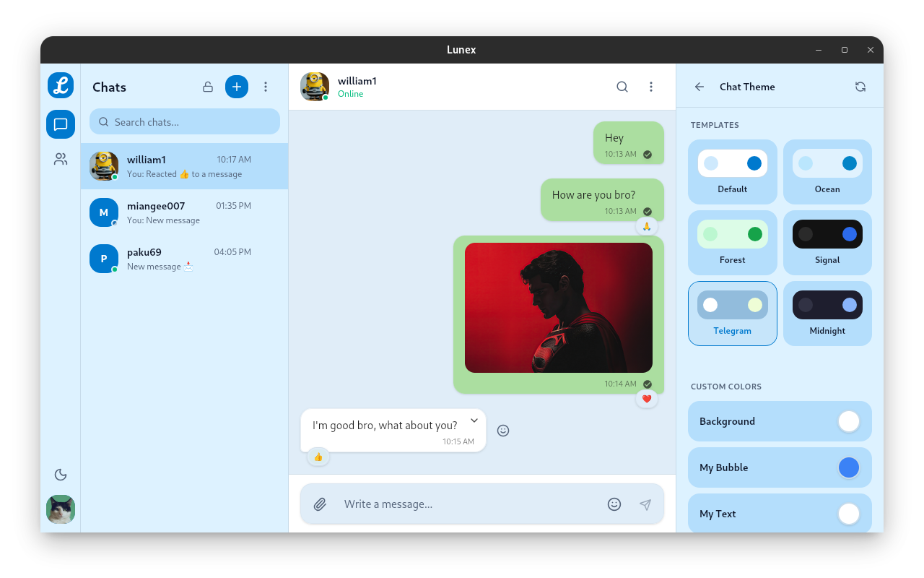This screenshot has height=578, width=924.
Task: Expand the chevron on the I'm good message
Action: click(x=474, y=420)
